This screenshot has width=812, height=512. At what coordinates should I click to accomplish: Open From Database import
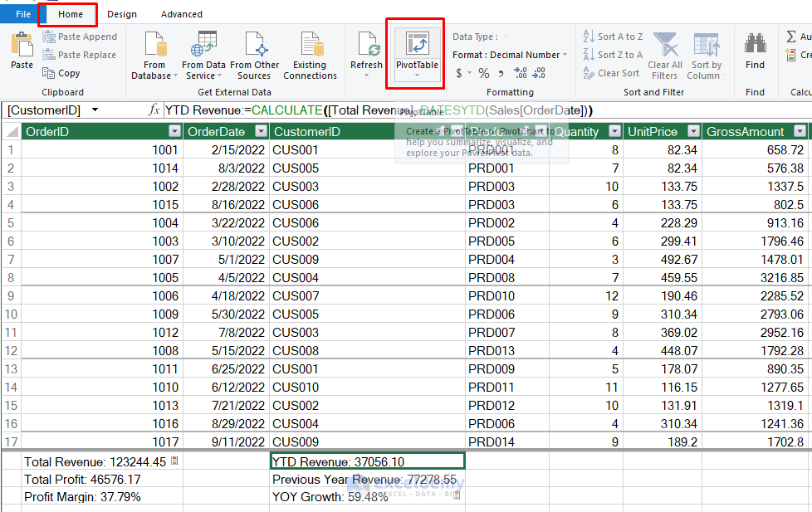[x=154, y=56]
